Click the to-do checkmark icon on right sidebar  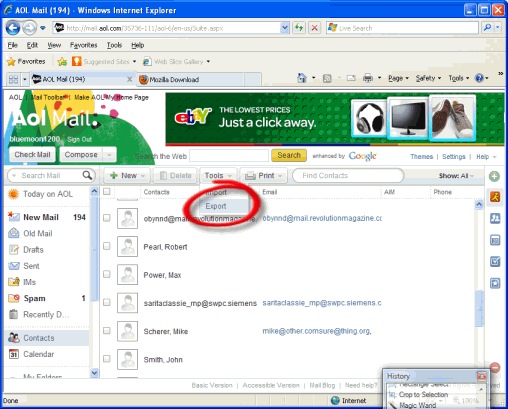[495, 262]
